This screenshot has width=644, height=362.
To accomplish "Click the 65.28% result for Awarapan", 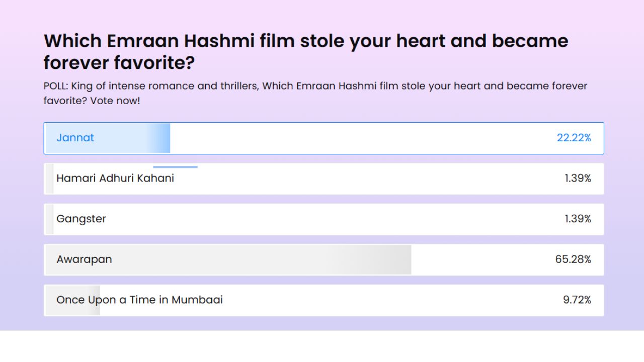I will point(573,259).
